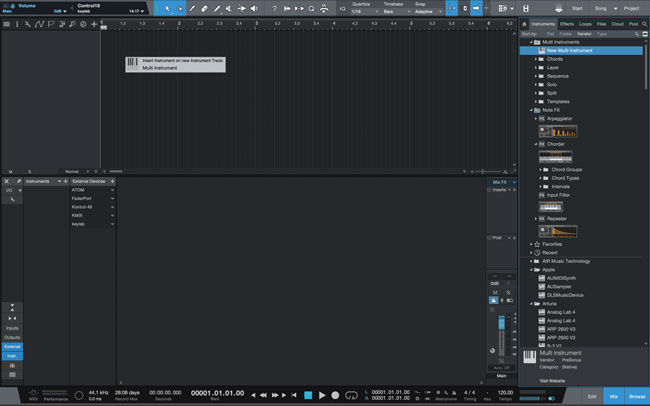The image size is (650, 406).
Task: Select the Arrow tool in the toolbar
Action: (x=167, y=8)
